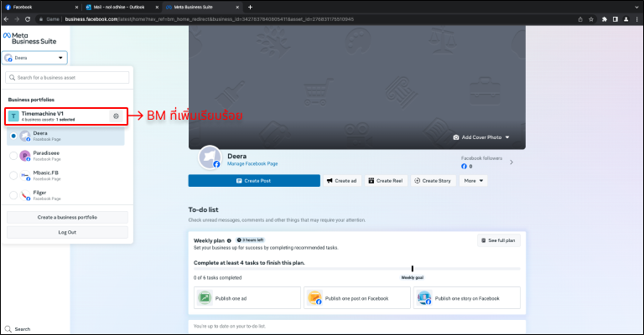
Task: Click the search magnifier icon at bottom-left
Action: pos(8,329)
